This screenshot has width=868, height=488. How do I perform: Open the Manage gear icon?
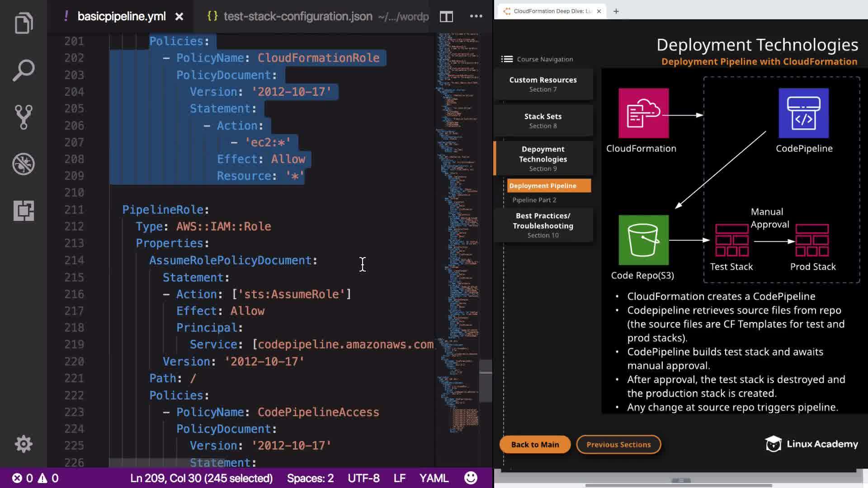[24, 444]
